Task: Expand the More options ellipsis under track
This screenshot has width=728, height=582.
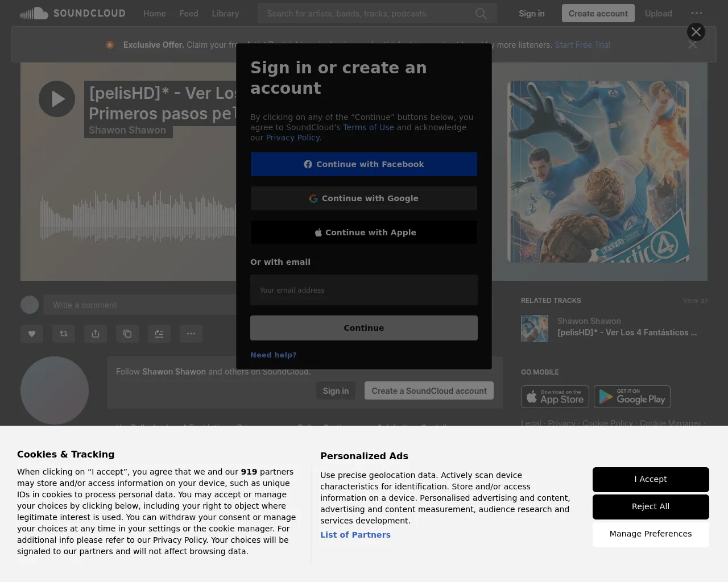Action: (x=191, y=334)
